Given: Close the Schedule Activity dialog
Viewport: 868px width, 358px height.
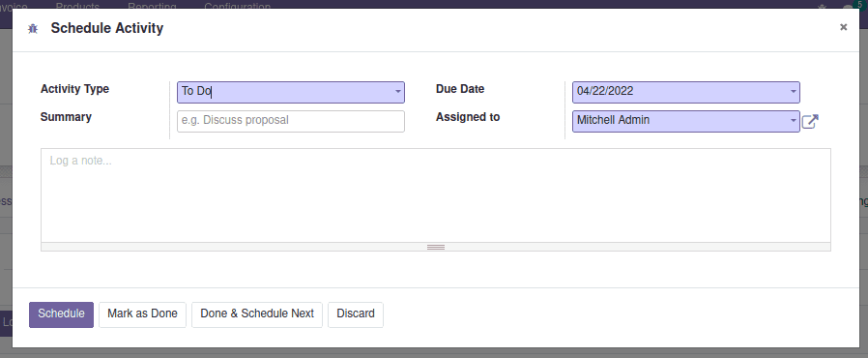Looking at the screenshot, I should [843, 26].
